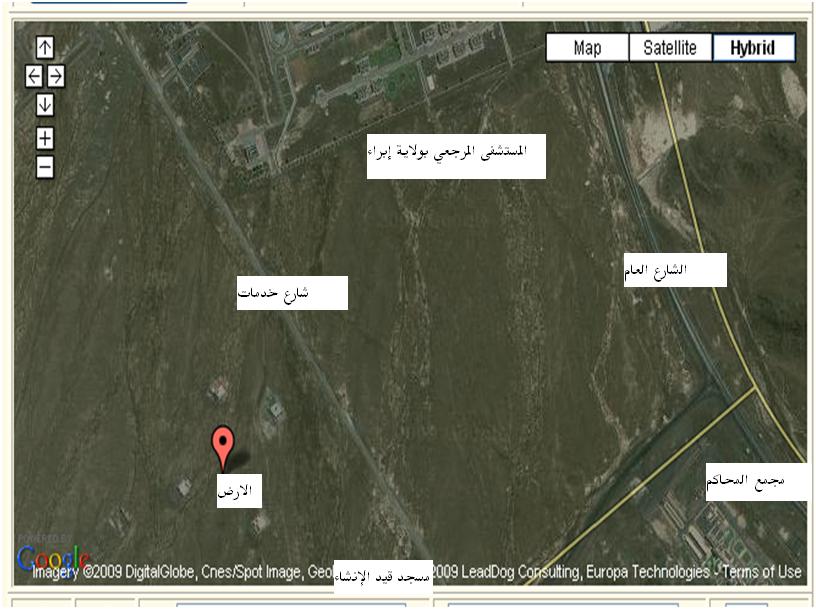Switch to Satellite view
Screen dimensions: 816x609
tap(670, 48)
